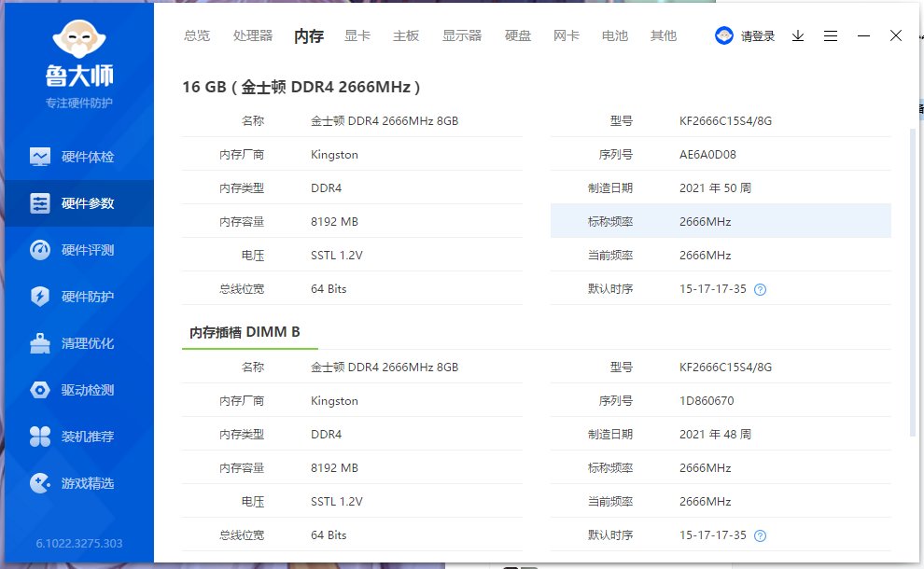The height and width of the screenshot is (569, 924).
Task: Open 硬件体检 from the sidebar
Action: point(79,157)
